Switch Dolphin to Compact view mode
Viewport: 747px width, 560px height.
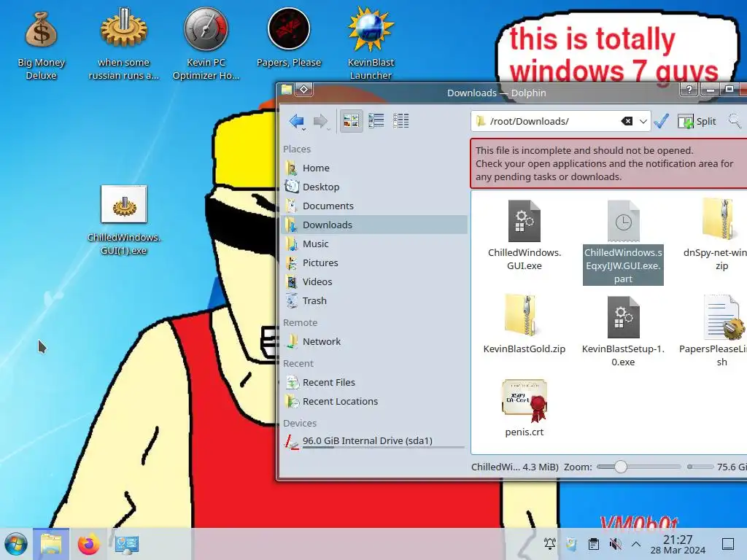point(376,121)
